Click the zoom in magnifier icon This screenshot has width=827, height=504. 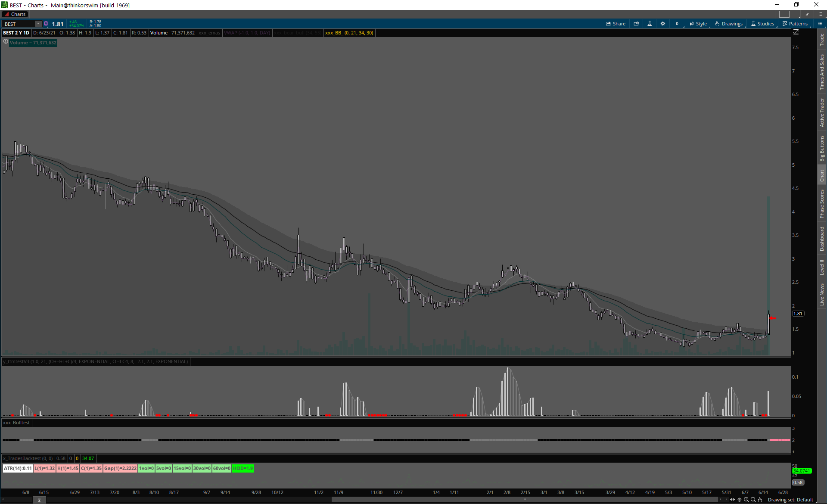click(746, 500)
